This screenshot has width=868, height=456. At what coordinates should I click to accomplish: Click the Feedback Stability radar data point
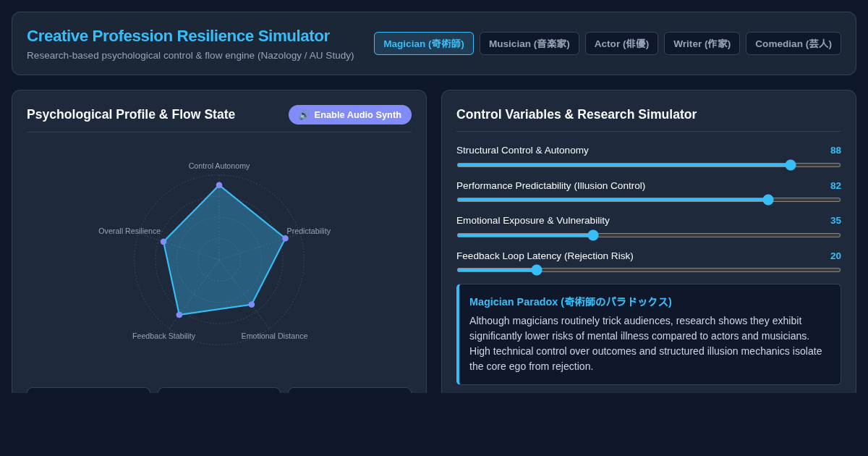(179, 315)
